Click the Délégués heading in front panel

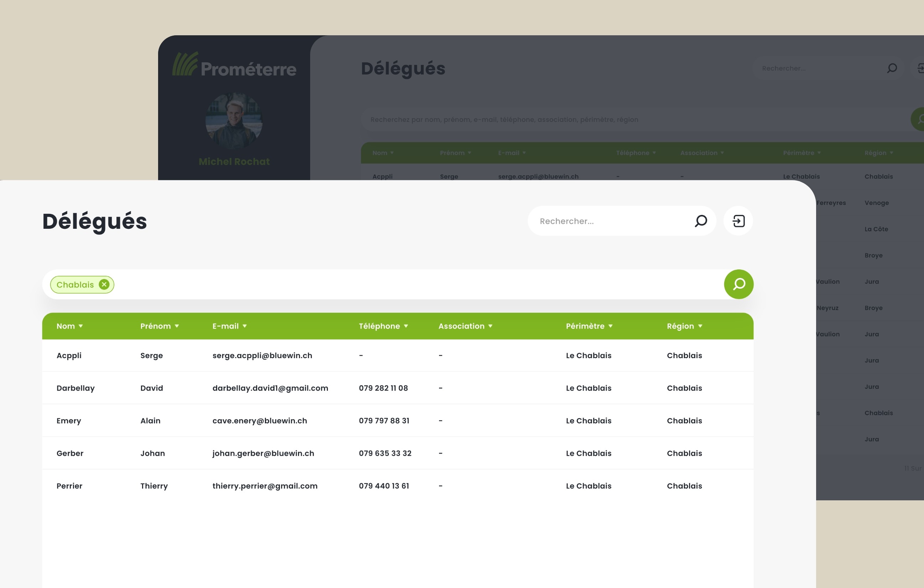coord(94,222)
